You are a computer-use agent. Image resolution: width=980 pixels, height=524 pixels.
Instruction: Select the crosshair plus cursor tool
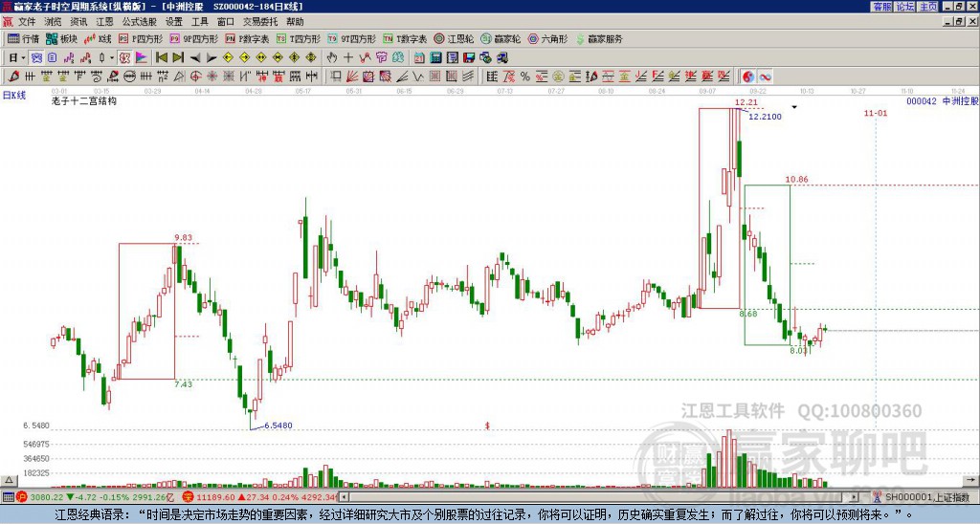coord(348,57)
